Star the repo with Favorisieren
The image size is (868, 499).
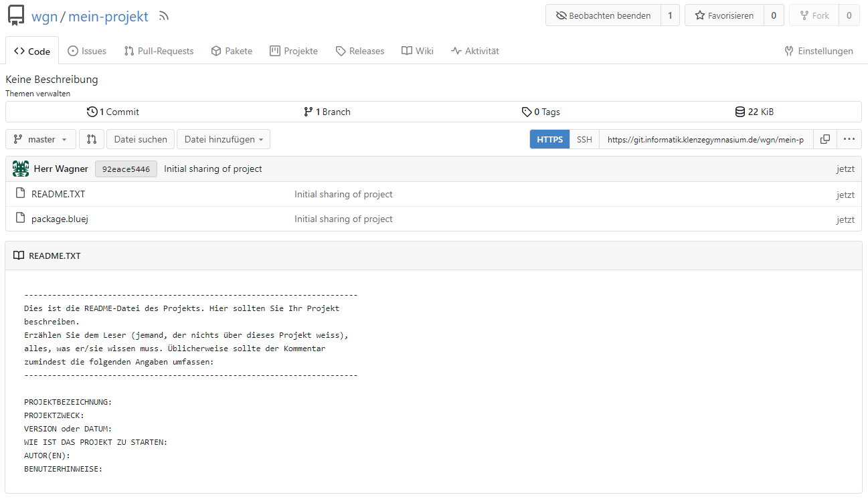tap(724, 15)
